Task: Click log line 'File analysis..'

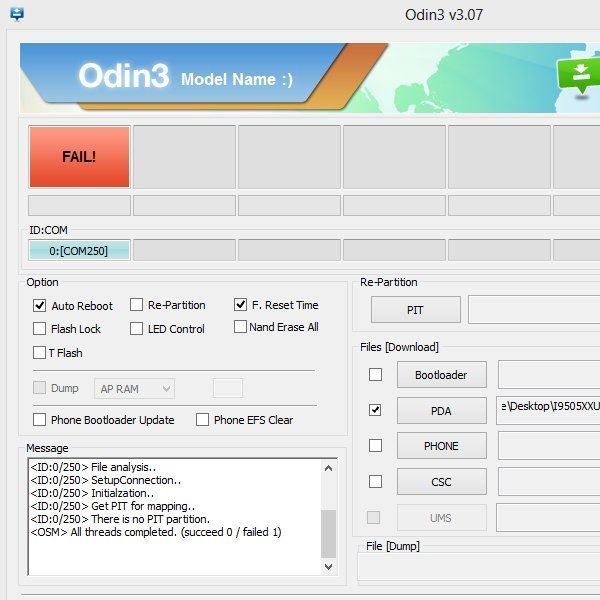Action: click(x=93, y=467)
